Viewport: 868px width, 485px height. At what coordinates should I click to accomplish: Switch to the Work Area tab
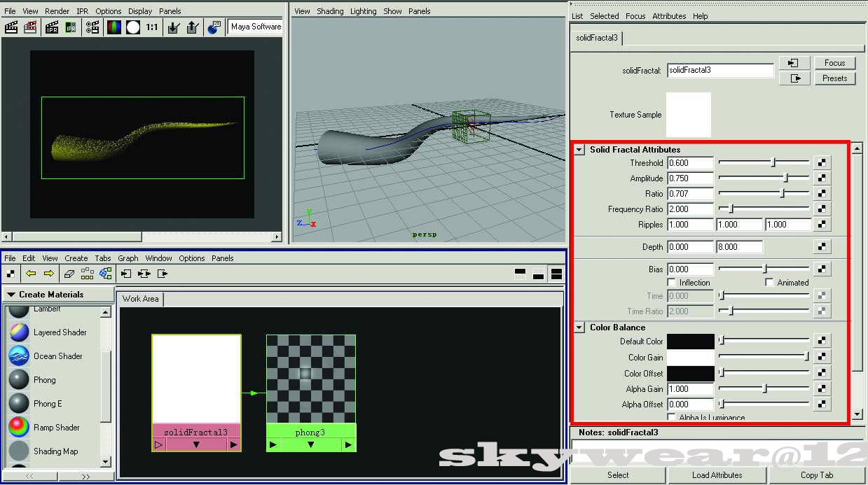click(x=140, y=299)
